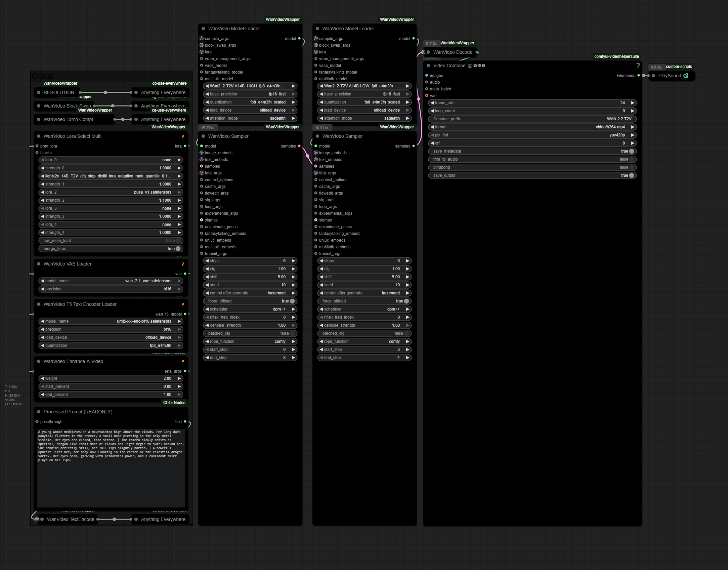Enable the pingpong toggle in Video Combine
The height and width of the screenshot is (570, 728).
coord(631,167)
